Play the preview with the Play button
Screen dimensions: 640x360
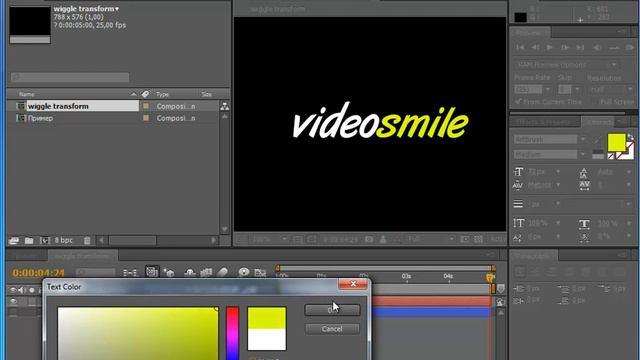click(550, 48)
